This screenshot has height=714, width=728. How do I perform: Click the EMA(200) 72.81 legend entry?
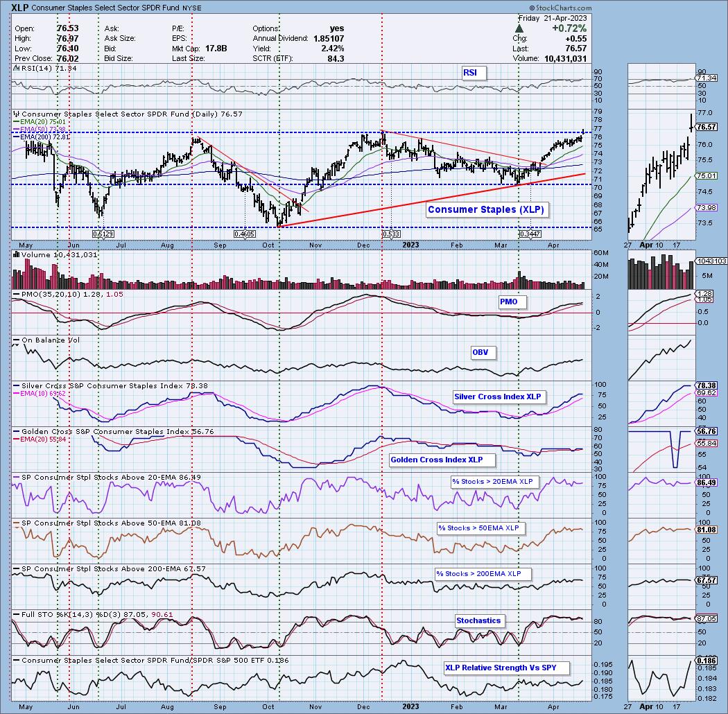point(41,137)
